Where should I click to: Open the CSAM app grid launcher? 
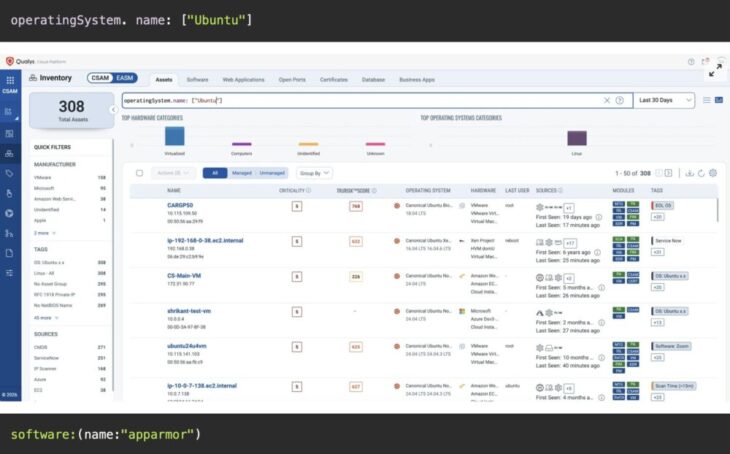10,80
